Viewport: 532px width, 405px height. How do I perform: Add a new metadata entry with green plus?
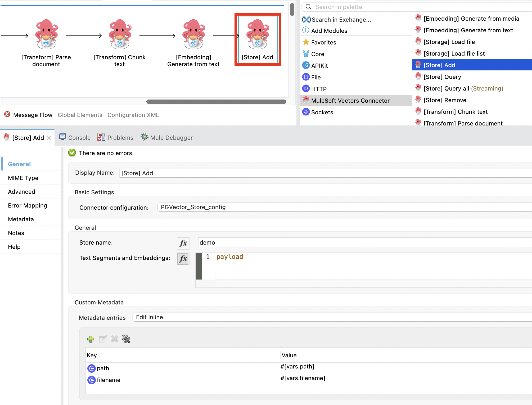(91, 339)
